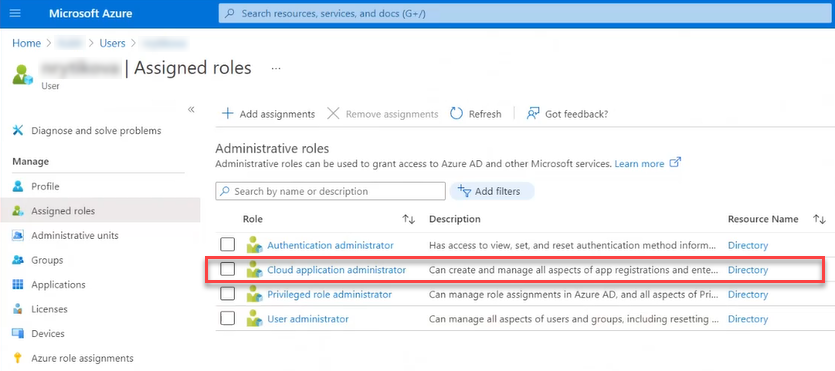The height and width of the screenshot is (371, 835).
Task: Click the Administrative units sidebar icon
Action: (18, 235)
